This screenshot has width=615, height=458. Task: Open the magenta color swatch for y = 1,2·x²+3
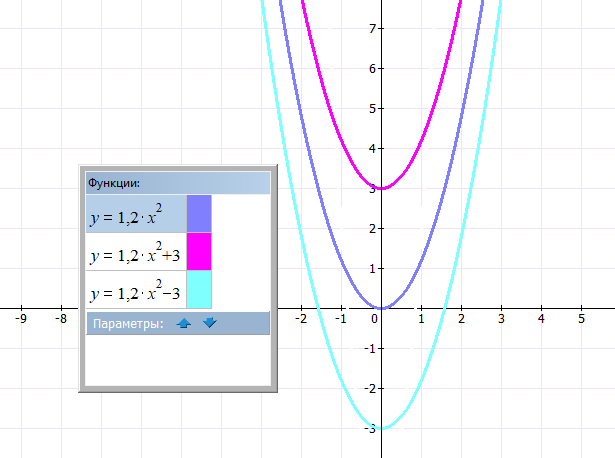click(x=199, y=252)
